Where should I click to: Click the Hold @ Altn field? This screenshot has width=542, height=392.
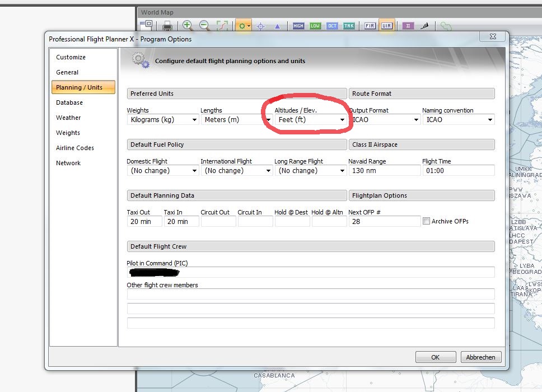(x=329, y=222)
